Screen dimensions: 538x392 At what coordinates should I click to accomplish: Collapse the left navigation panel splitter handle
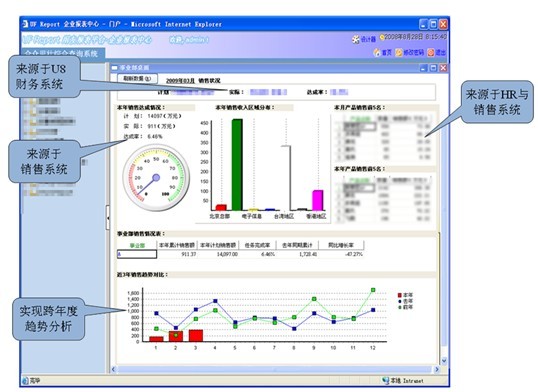[108, 217]
